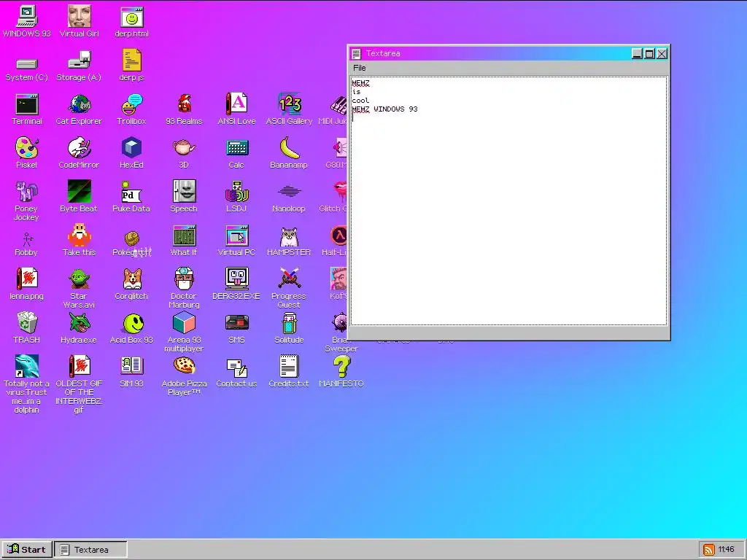Select the Textarea taskbar button
Image resolution: width=747 pixels, height=560 pixels.
pyautogui.click(x=90, y=550)
